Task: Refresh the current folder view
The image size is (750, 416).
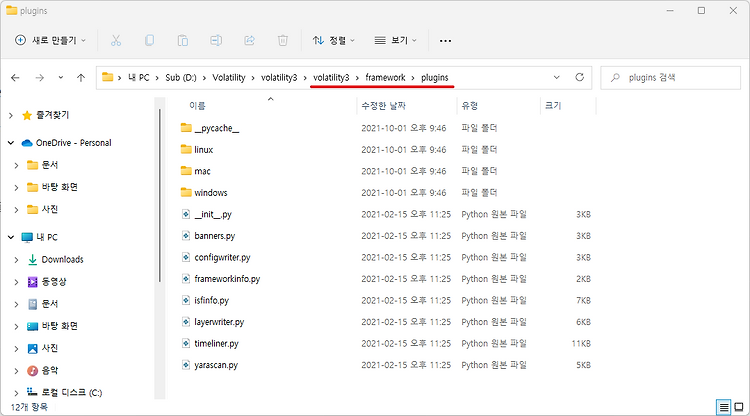Action: tap(580, 77)
